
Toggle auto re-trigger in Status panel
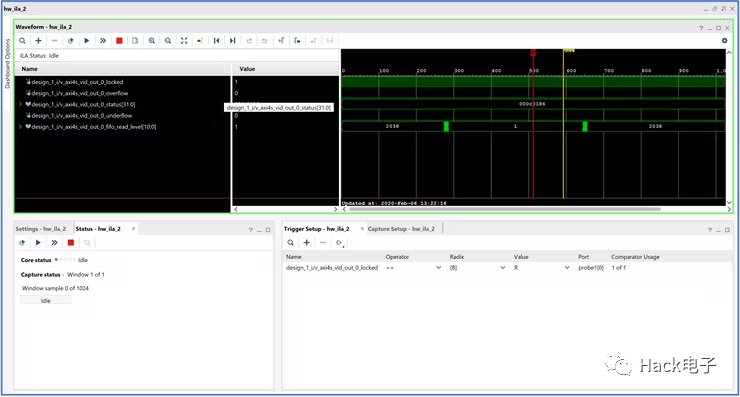(x=22, y=243)
